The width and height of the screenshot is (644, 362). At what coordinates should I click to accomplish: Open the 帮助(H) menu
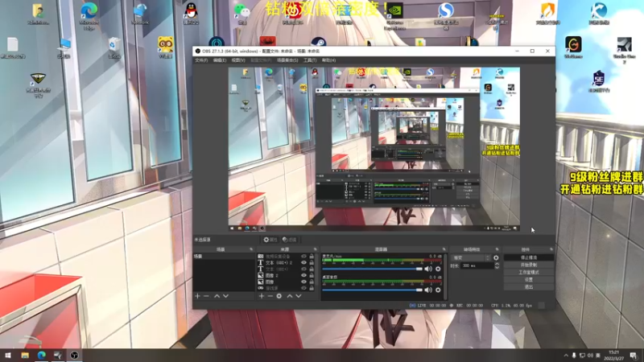(x=328, y=60)
